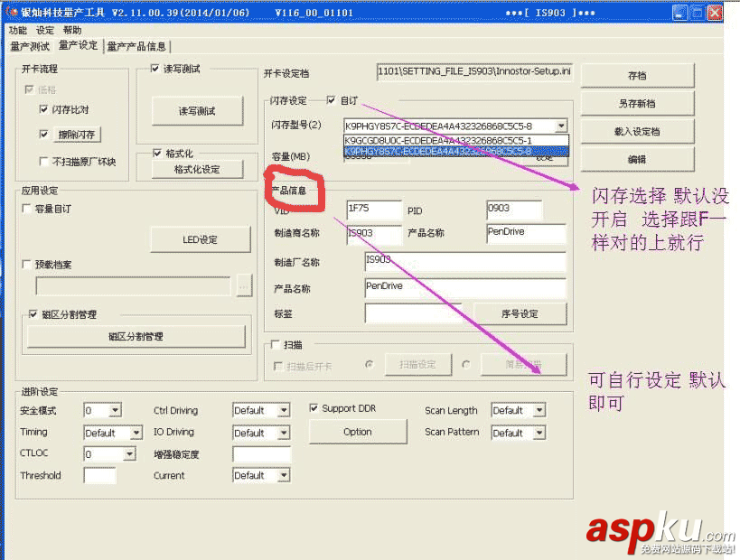Switch to the 量产设定 tab
This screenshot has width=740, height=560.
coord(79,45)
